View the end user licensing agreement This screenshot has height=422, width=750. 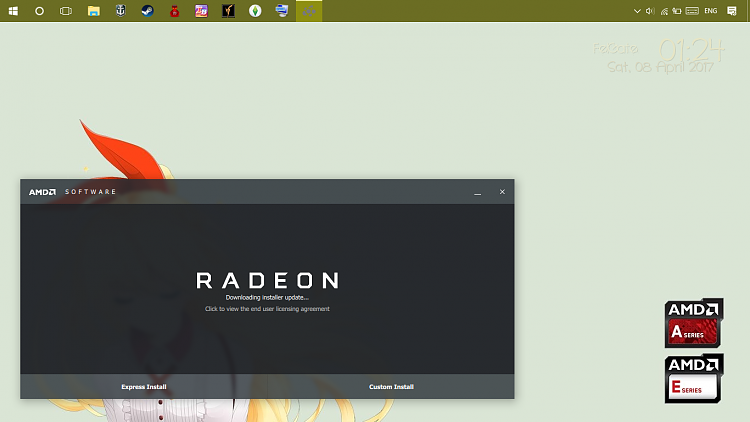coord(267,309)
